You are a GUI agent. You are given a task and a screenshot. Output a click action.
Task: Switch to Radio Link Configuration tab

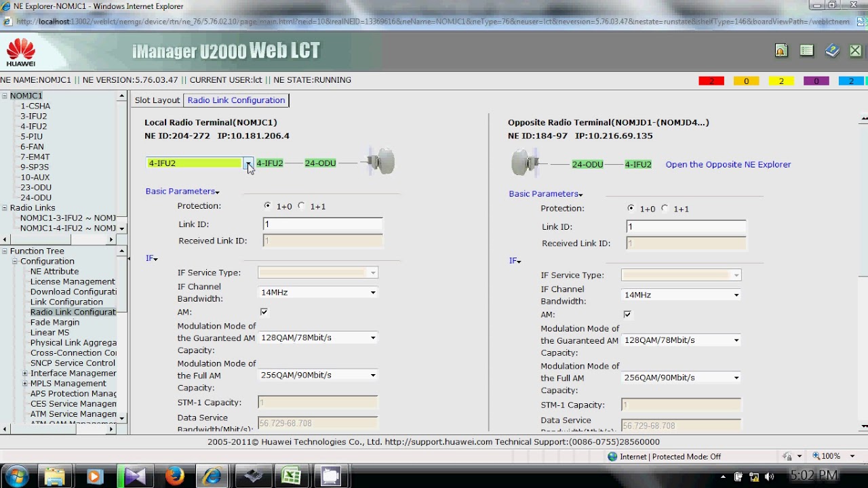(236, 100)
